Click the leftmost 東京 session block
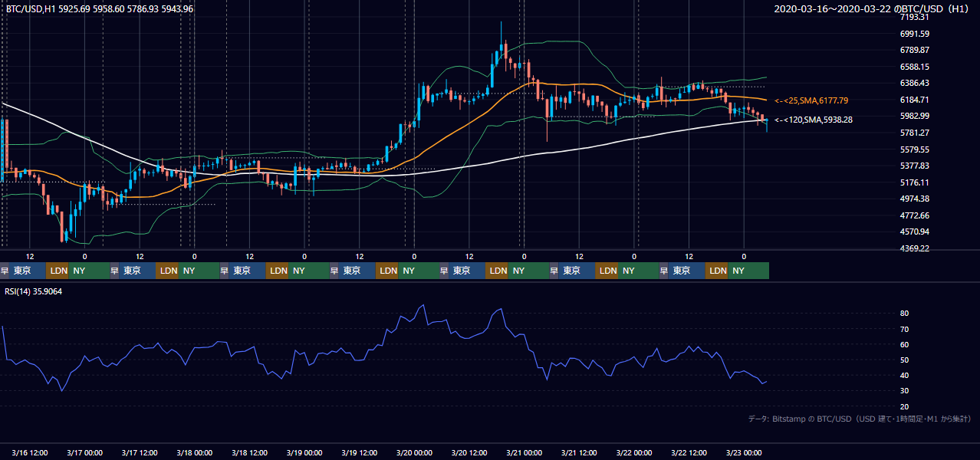980x460 pixels. 28,271
